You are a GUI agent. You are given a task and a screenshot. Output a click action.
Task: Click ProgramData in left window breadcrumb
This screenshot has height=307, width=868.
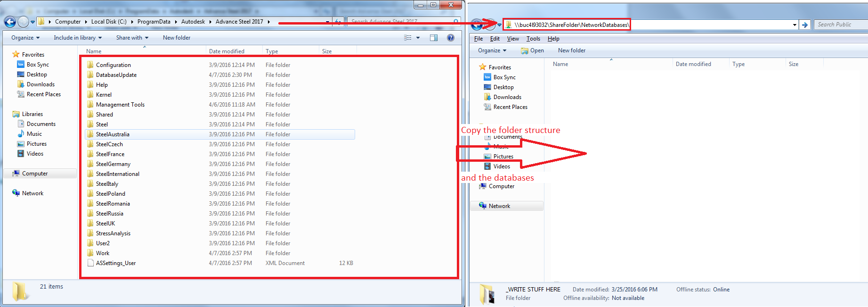[x=154, y=22]
